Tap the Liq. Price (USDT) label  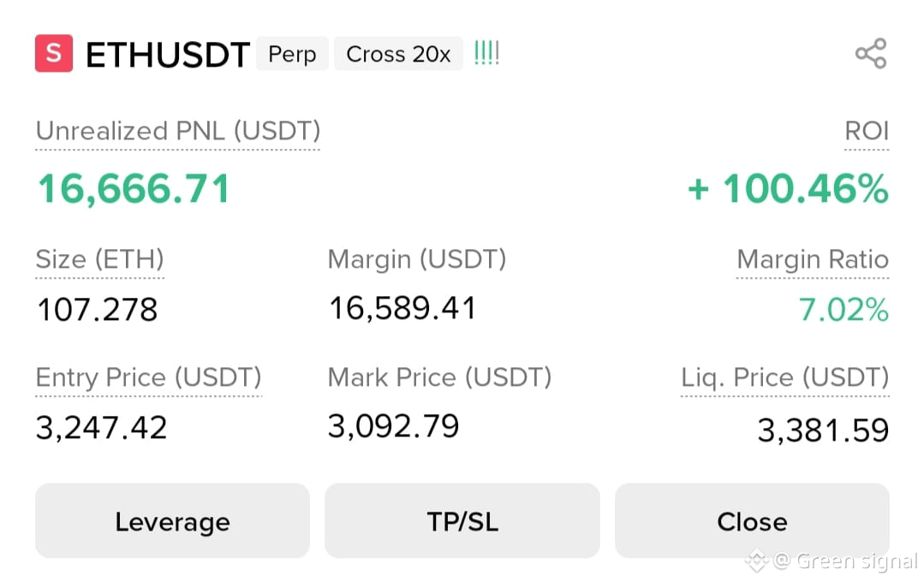click(x=785, y=377)
